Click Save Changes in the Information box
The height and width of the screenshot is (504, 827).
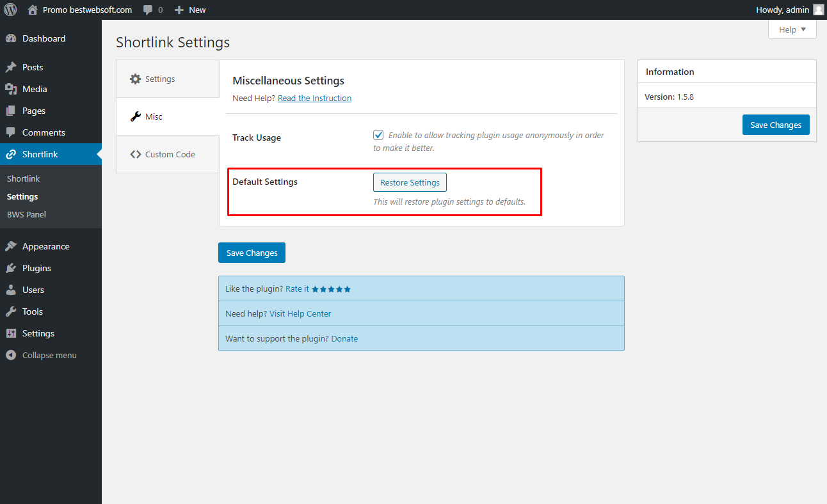pos(776,125)
